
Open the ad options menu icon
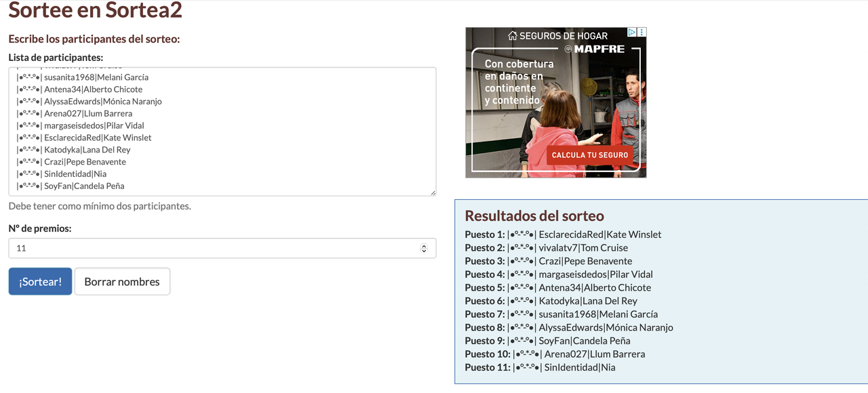coord(642,32)
